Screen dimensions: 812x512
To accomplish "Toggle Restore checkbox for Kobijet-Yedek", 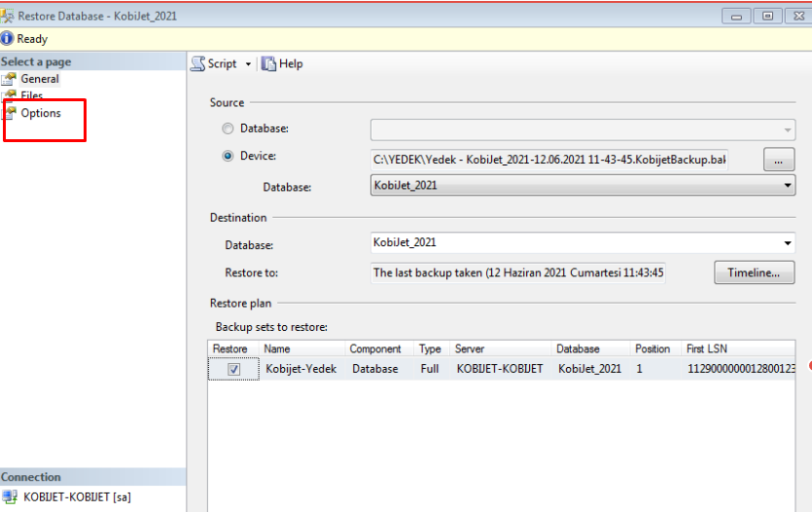I will 233,369.
